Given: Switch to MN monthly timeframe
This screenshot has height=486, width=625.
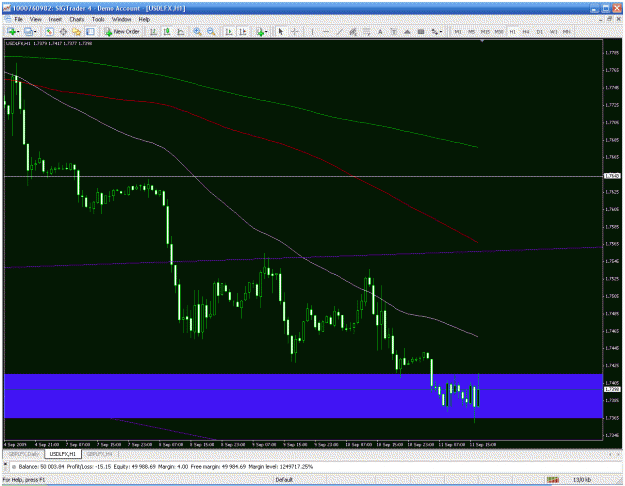Looking at the screenshot, I should click(567, 31).
